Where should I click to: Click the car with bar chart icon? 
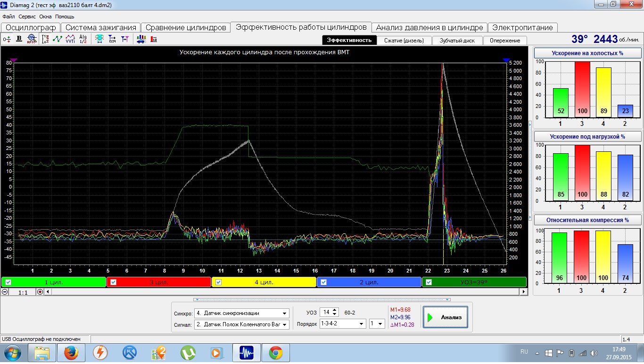(x=141, y=39)
